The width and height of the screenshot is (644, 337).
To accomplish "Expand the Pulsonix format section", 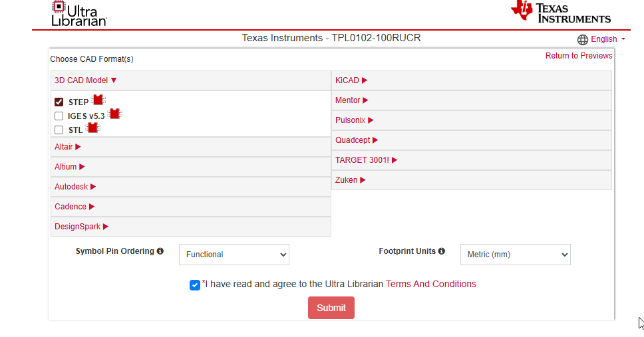I will pos(472,120).
